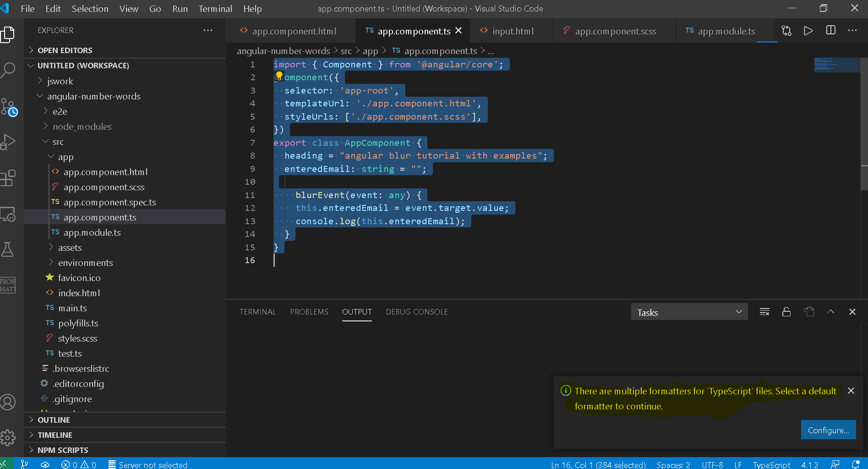Open the Front Matter activity bar icon

coord(8,285)
